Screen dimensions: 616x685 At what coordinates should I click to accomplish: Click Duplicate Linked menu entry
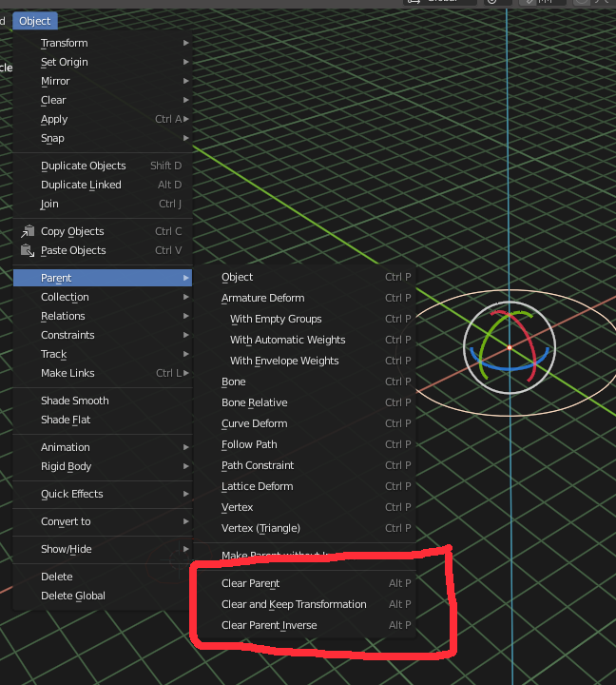(x=103, y=185)
